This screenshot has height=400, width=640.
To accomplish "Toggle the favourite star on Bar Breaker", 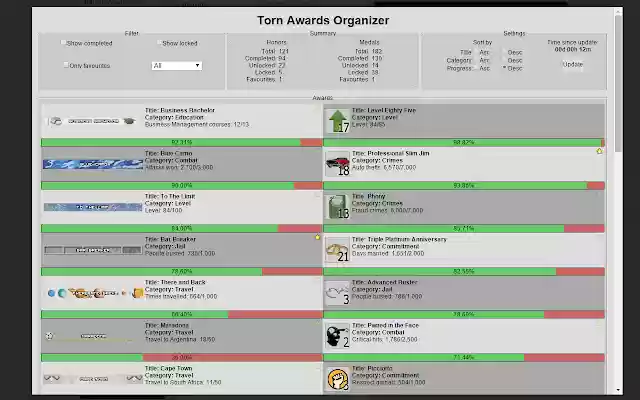I will [x=318, y=237].
